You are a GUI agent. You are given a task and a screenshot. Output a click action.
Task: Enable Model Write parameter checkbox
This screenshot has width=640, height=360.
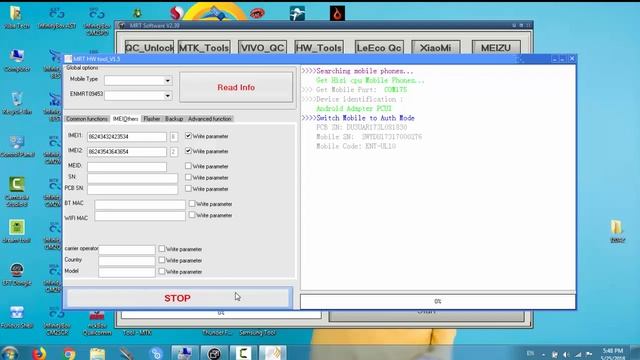[162, 271]
